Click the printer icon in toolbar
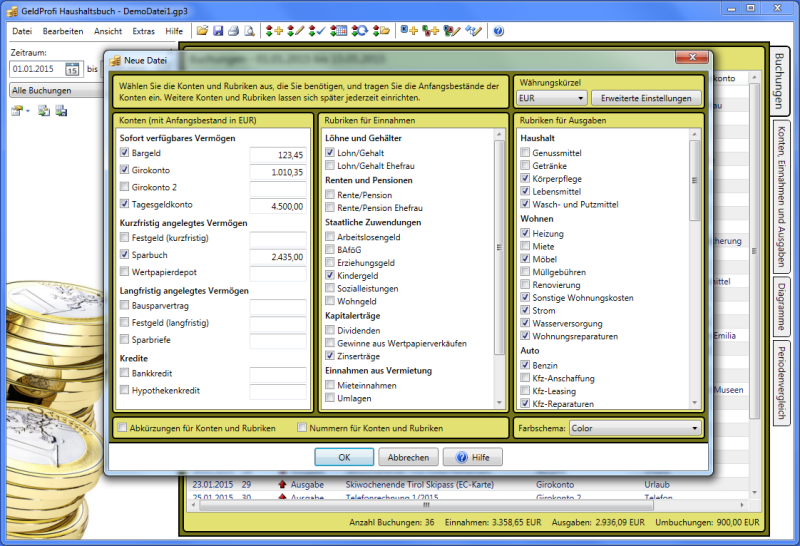 (234, 31)
